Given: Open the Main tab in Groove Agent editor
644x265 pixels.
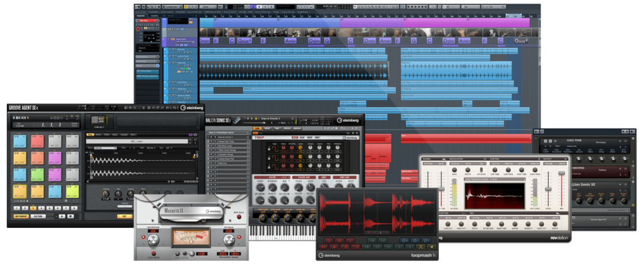Looking at the screenshot, I should (x=90, y=134).
